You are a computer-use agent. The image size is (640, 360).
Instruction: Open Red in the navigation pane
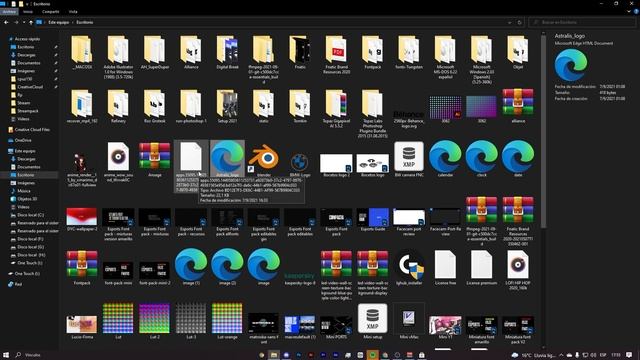click(x=18, y=284)
